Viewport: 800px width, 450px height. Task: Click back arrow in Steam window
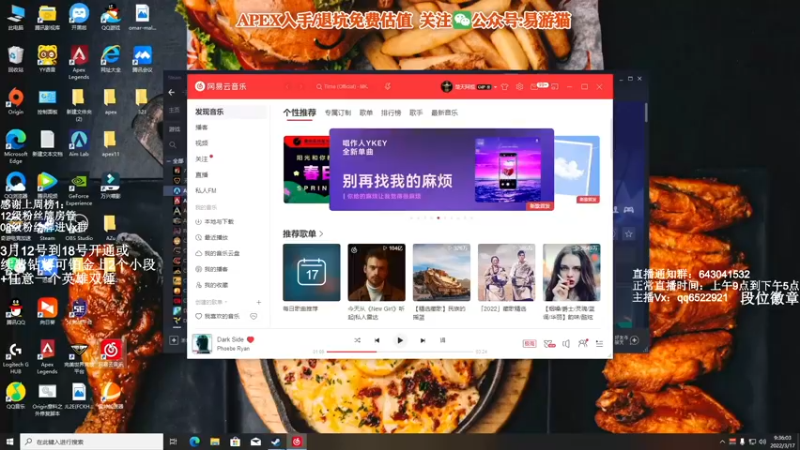click(172, 92)
